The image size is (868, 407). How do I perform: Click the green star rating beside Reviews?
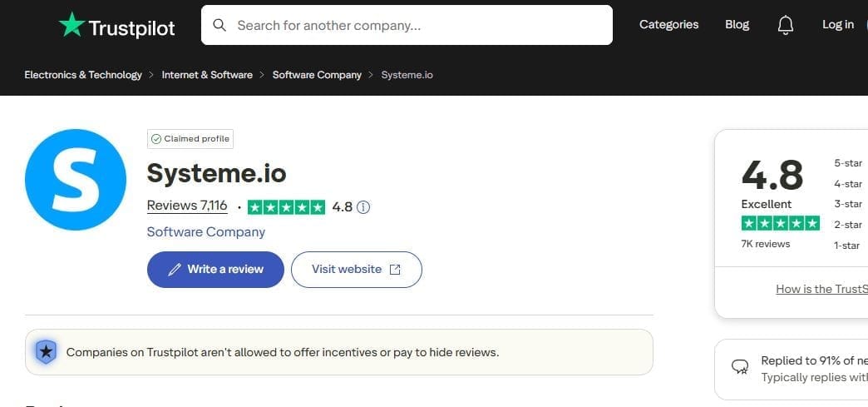(x=286, y=207)
